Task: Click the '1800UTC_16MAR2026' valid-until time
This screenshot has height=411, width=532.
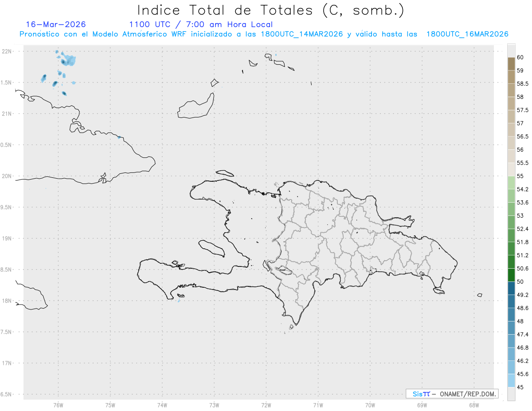Action: (x=467, y=34)
